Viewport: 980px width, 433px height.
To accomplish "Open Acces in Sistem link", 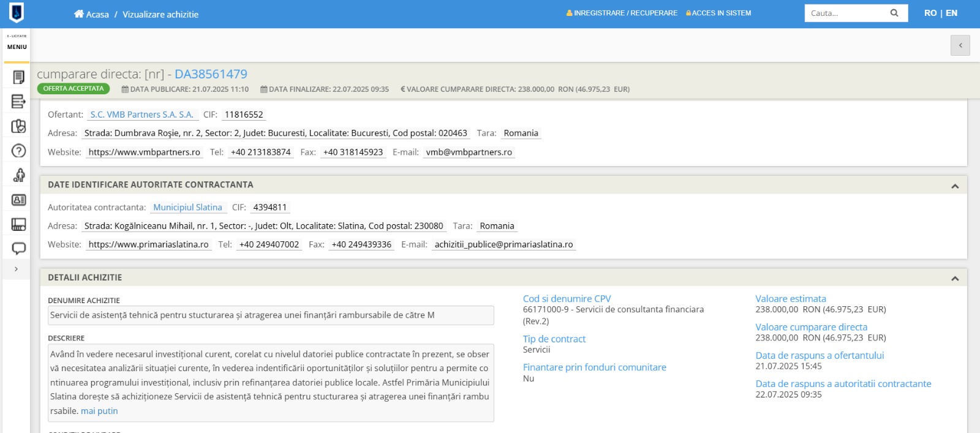I will (x=718, y=13).
